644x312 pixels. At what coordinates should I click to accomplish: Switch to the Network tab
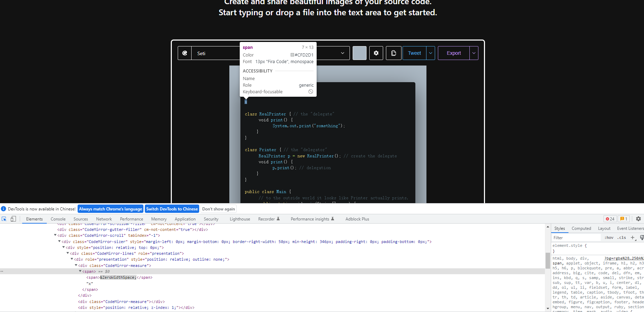104,219
